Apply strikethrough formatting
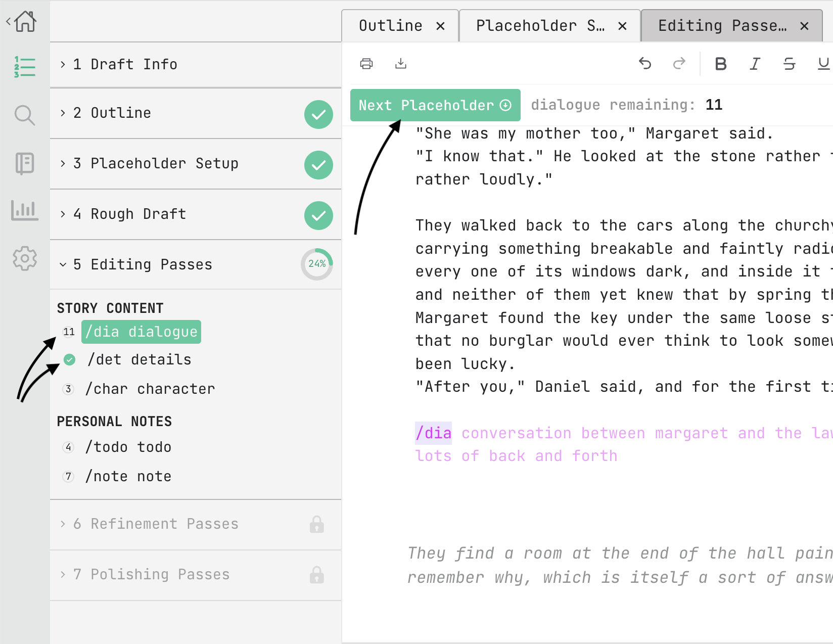Viewport: 833px width, 644px height. click(789, 64)
